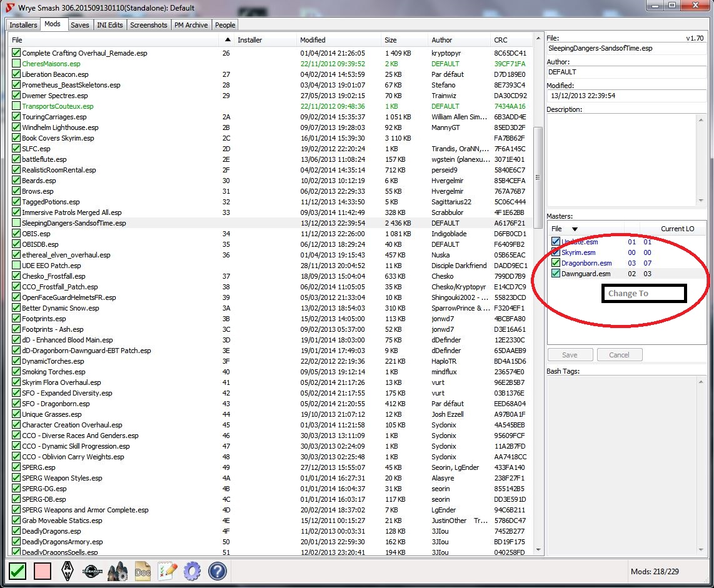Click the pink square status bar button
The width and height of the screenshot is (714, 588).
[43, 571]
